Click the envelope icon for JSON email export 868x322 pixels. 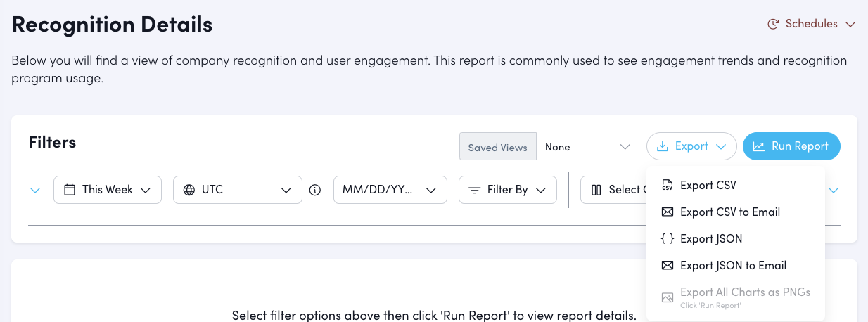[668, 266]
